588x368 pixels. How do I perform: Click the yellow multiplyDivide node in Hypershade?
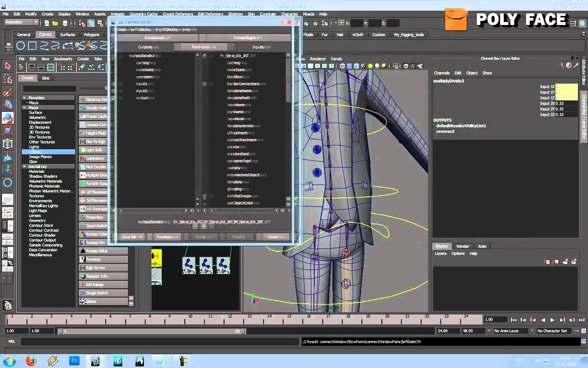click(x=156, y=258)
